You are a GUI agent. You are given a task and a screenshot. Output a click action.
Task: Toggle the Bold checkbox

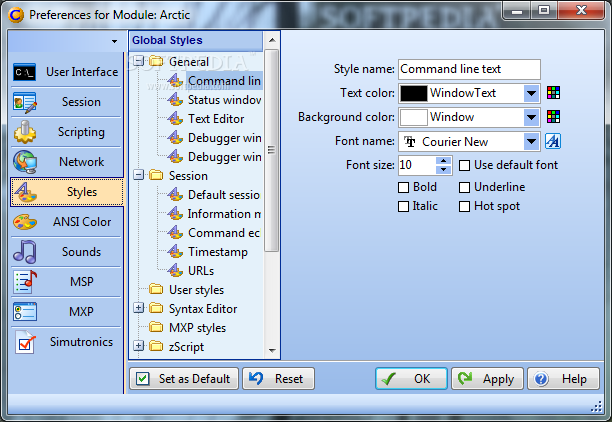click(x=404, y=187)
